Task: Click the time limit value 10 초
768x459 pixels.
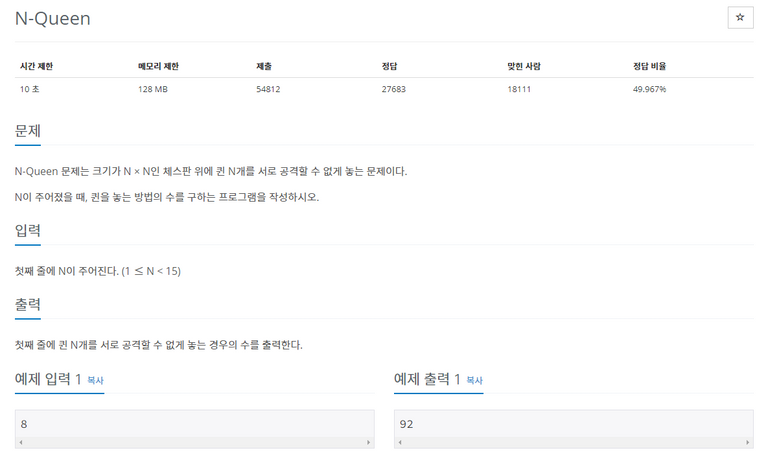Action: tap(30, 89)
